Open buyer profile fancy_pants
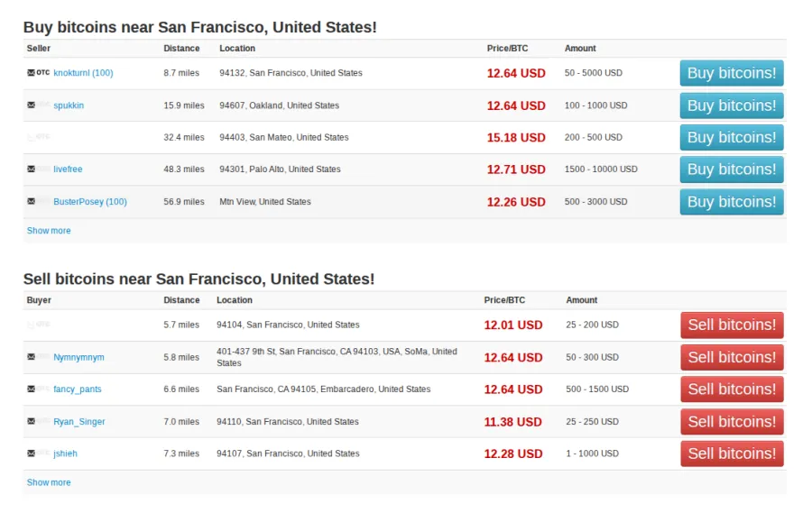Screen dimensions: 812x513 pos(78,389)
